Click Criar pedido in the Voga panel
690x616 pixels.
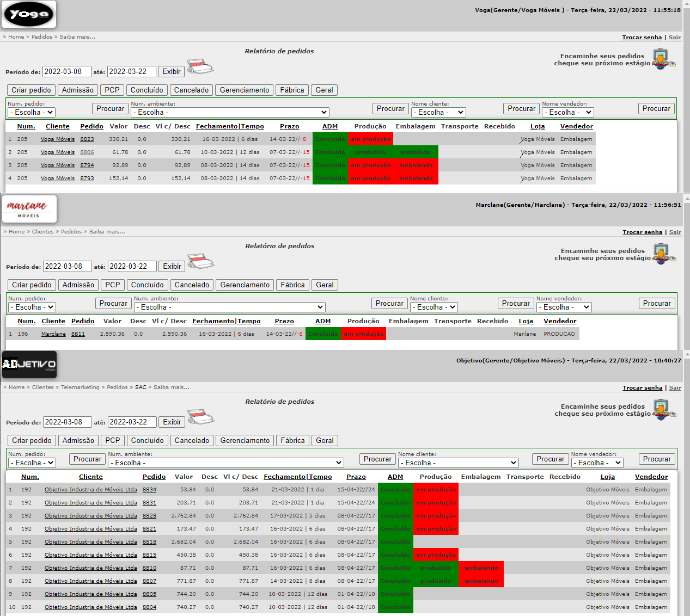click(x=32, y=90)
